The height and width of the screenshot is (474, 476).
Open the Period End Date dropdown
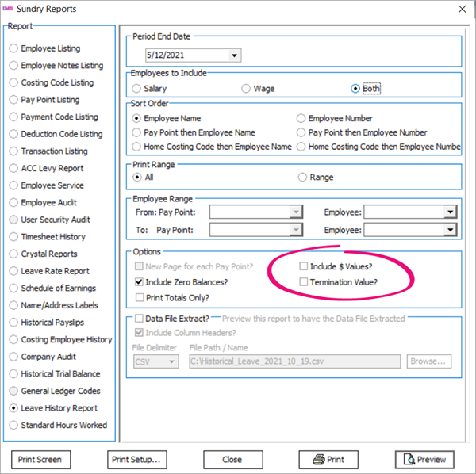pos(234,55)
